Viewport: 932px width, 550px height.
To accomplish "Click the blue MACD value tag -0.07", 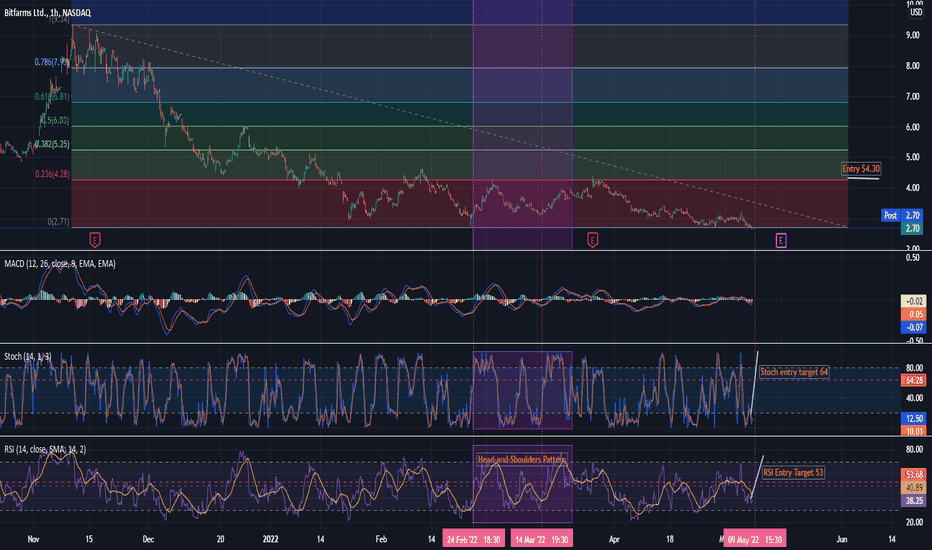I will click(914, 327).
